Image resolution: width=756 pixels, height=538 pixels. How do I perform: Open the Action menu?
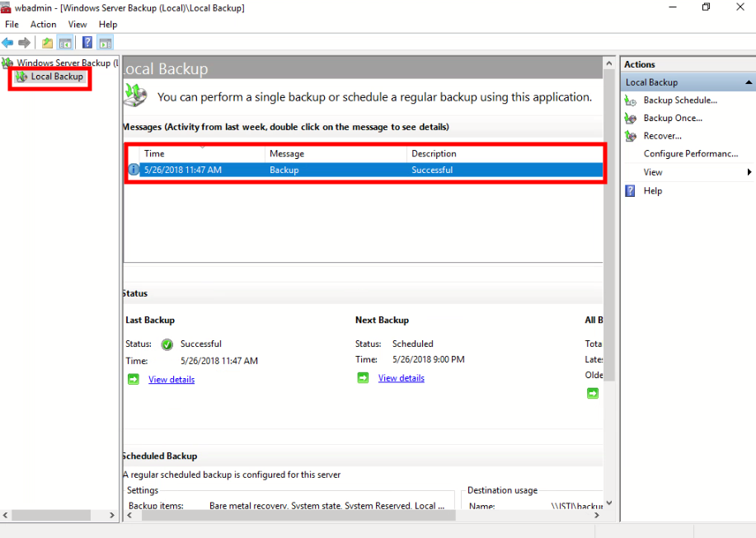click(x=44, y=24)
